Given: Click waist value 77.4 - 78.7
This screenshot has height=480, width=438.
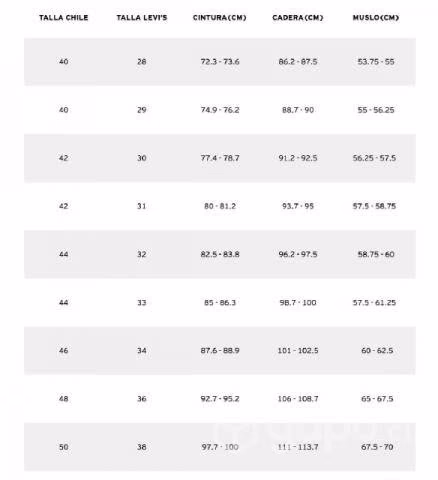Looking at the screenshot, I should coord(220,158).
